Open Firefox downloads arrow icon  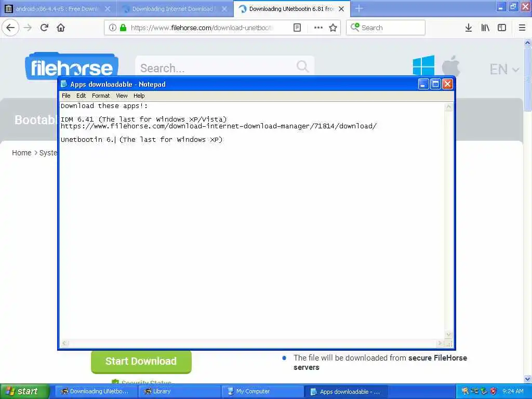point(469,28)
